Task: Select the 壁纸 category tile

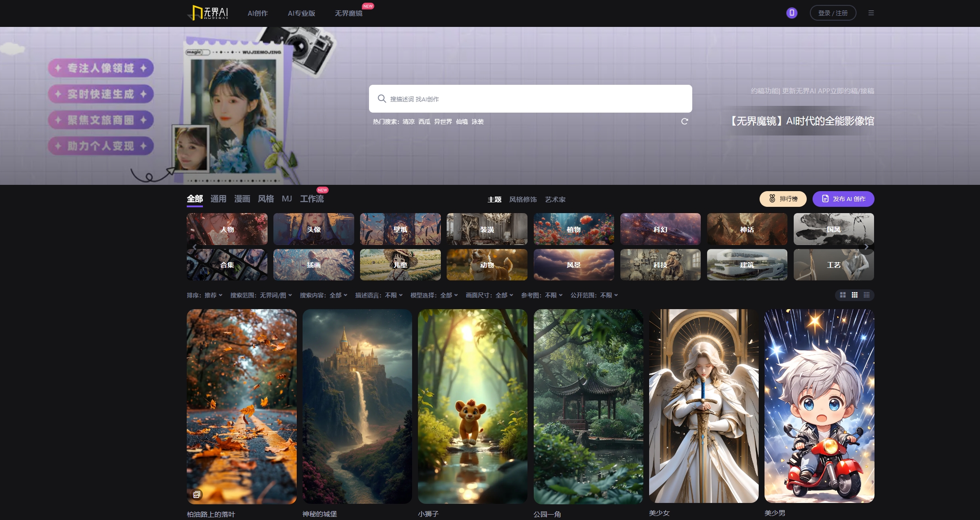Action: (400, 229)
